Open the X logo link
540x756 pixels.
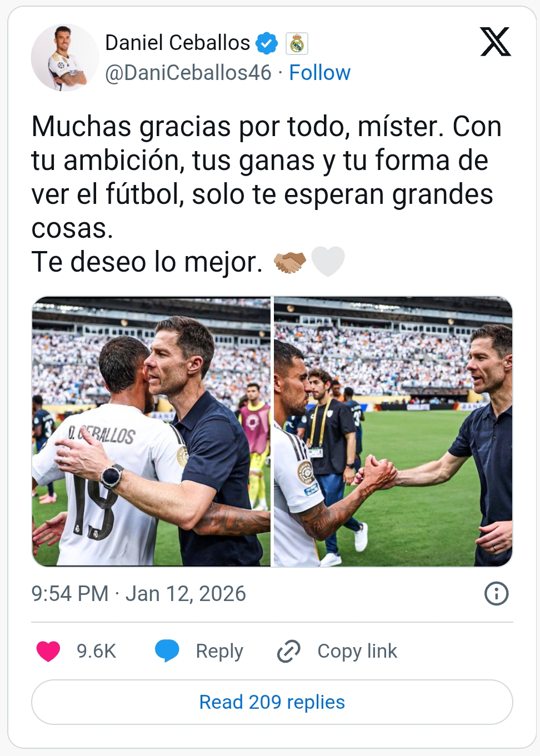[495, 42]
